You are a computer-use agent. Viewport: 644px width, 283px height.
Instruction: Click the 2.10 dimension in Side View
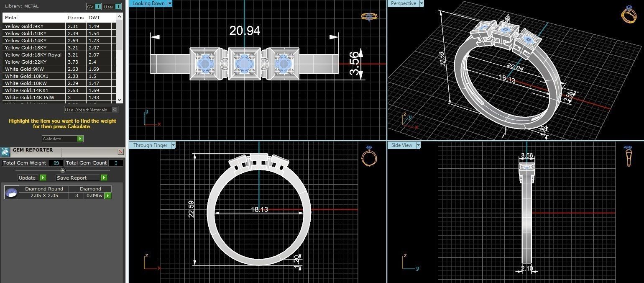(526, 268)
